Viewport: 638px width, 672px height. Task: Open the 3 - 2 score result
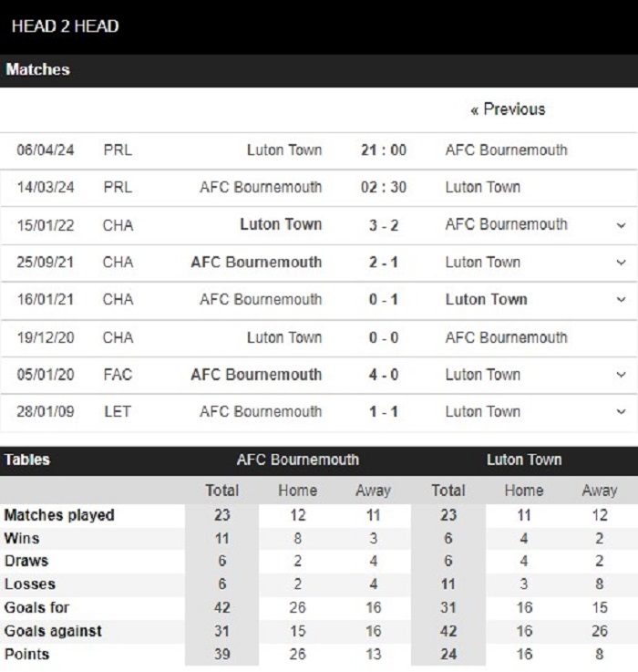384,225
